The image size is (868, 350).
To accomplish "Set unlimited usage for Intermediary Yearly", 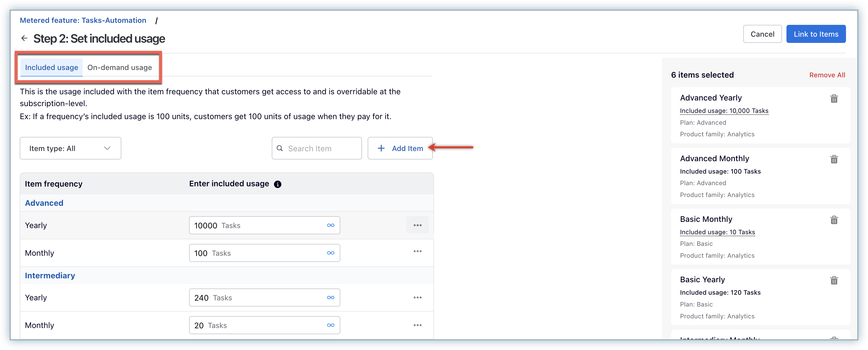I will [330, 297].
